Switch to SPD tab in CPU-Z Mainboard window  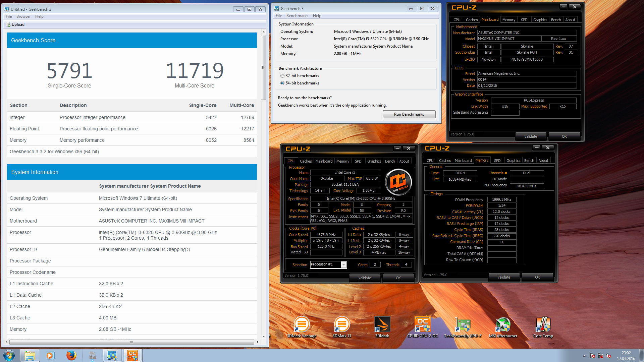(x=524, y=20)
